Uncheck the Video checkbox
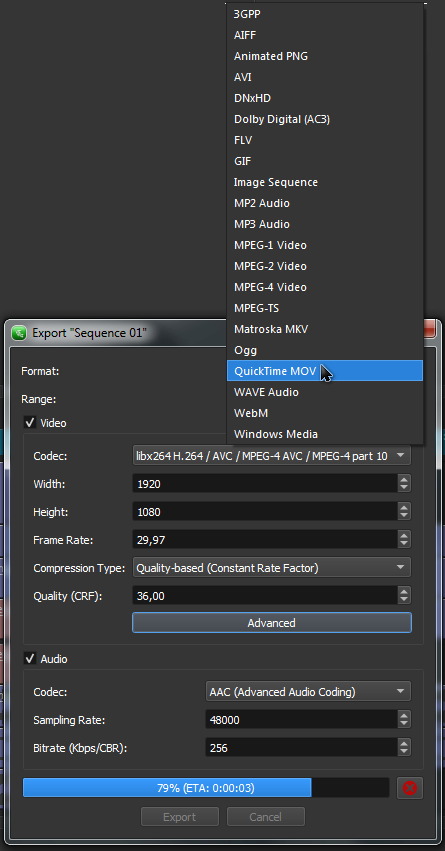Viewport: 445px width, 851px height. pos(30,423)
